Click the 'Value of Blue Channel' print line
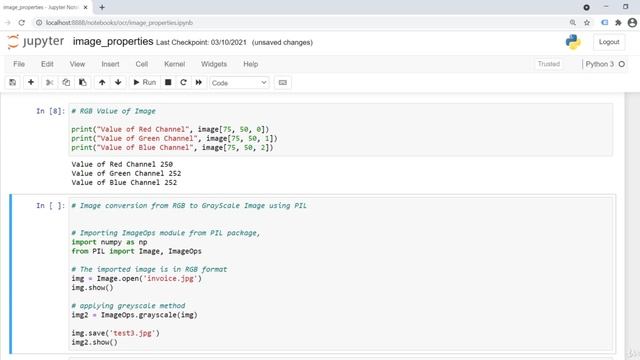 coord(172,147)
